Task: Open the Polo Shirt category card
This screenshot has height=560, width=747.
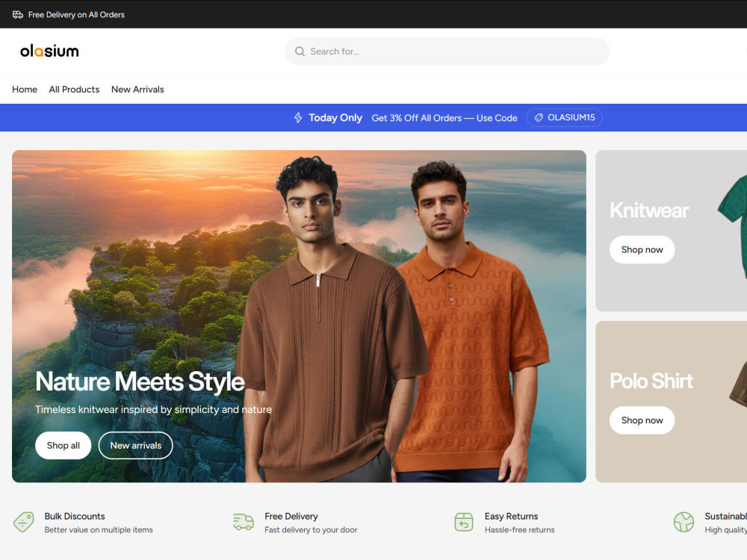Action: click(x=672, y=402)
